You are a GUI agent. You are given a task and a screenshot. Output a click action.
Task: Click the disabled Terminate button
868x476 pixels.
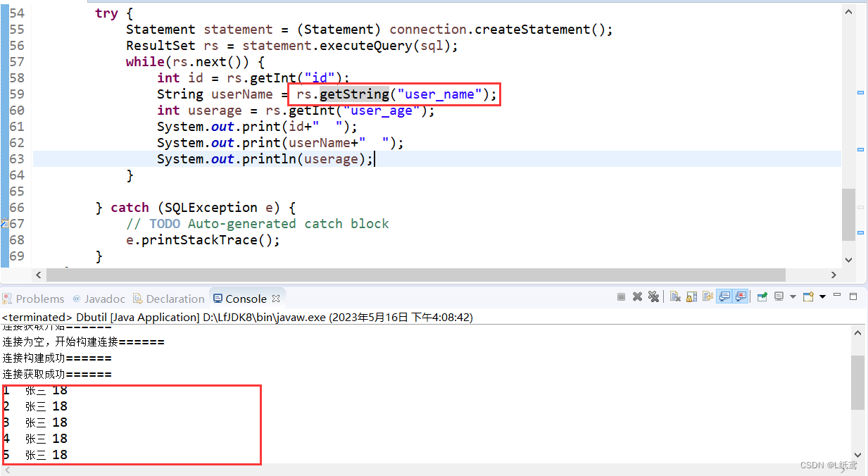point(620,296)
